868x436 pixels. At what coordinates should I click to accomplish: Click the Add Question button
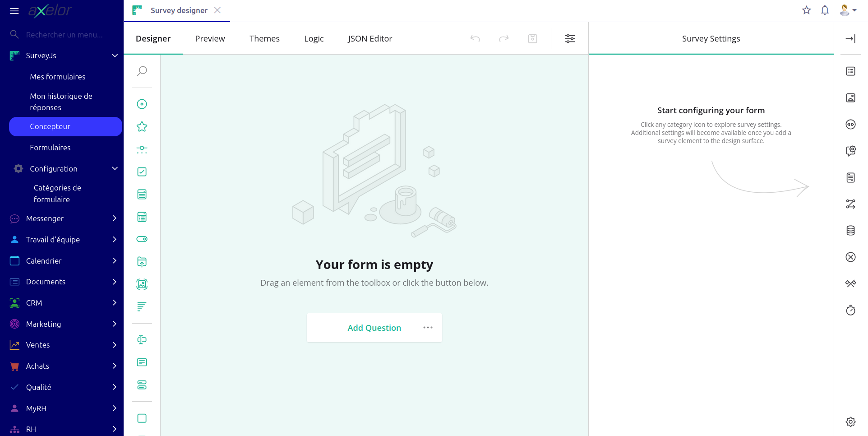coord(374,328)
